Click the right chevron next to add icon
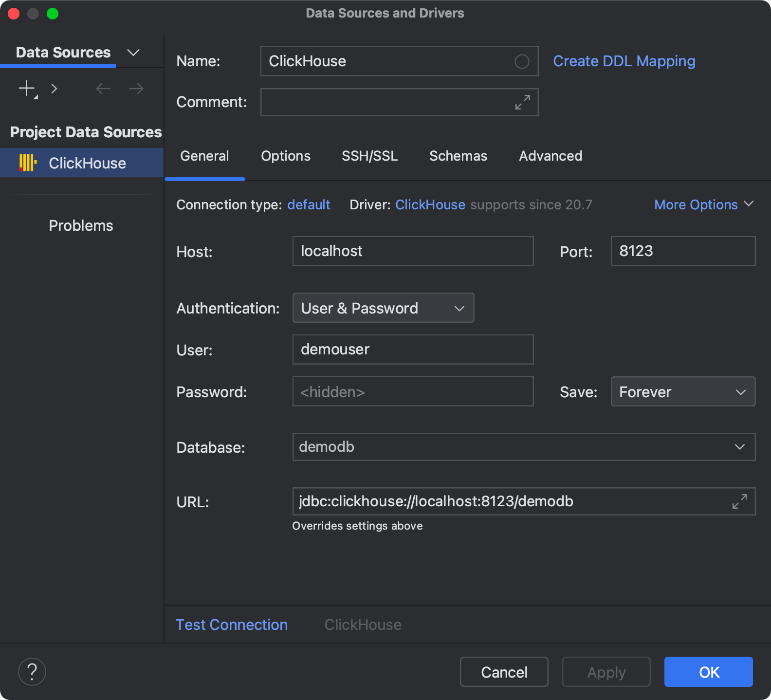Image resolution: width=771 pixels, height=700 pixels. [x=54, y=89]
